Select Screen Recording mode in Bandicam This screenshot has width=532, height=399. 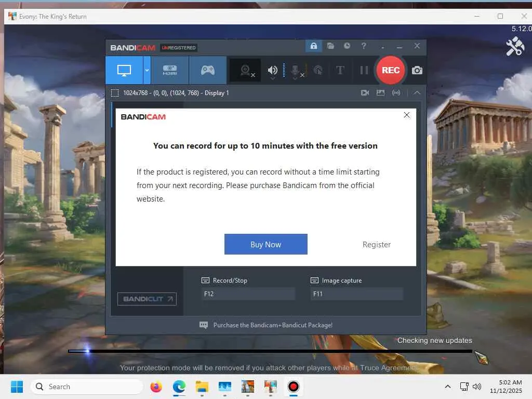(x=124, y=70)
